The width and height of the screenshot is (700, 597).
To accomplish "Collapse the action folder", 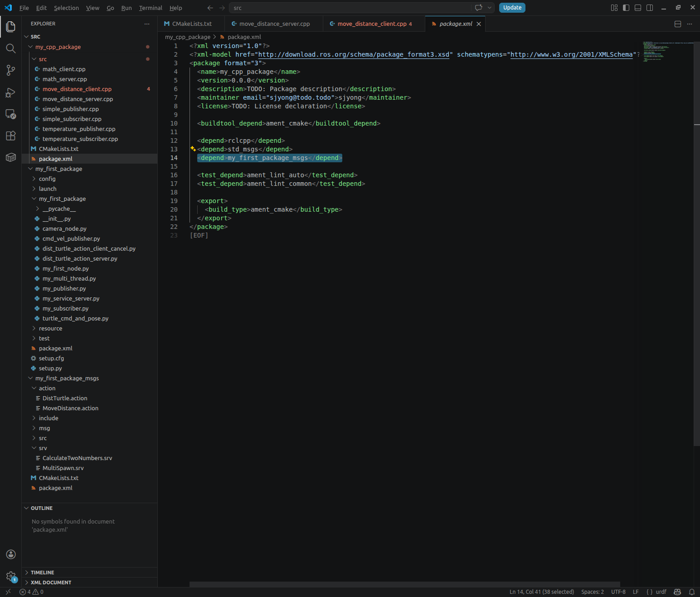I will [34, 388].
